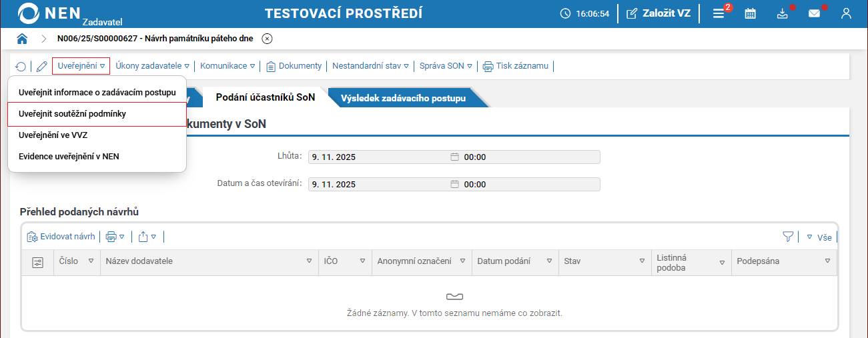Close the Návrh památníku pátého dne breadcrumb

(267, 39)
